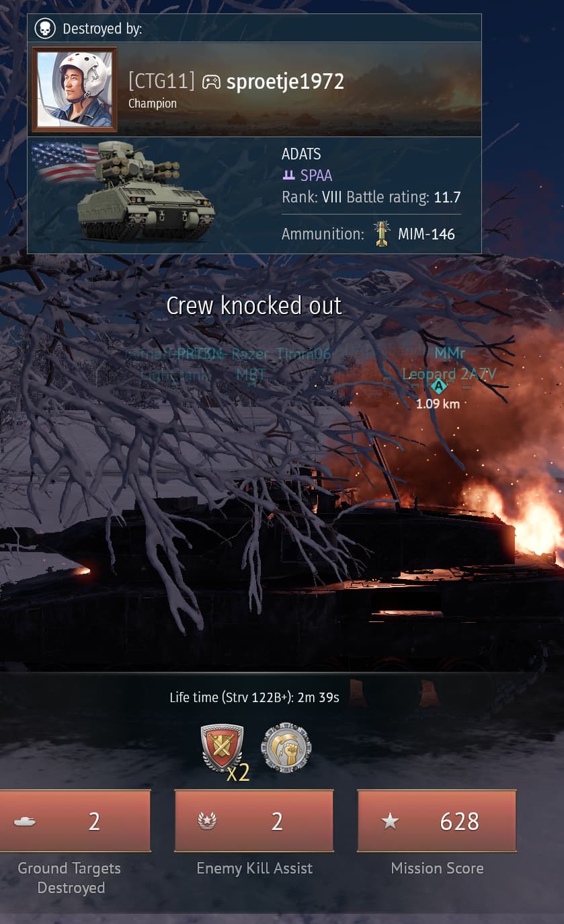The image size is (564, 924).
Task: Click the Leopard 2A7V ally marker
Action: point(438,386)
